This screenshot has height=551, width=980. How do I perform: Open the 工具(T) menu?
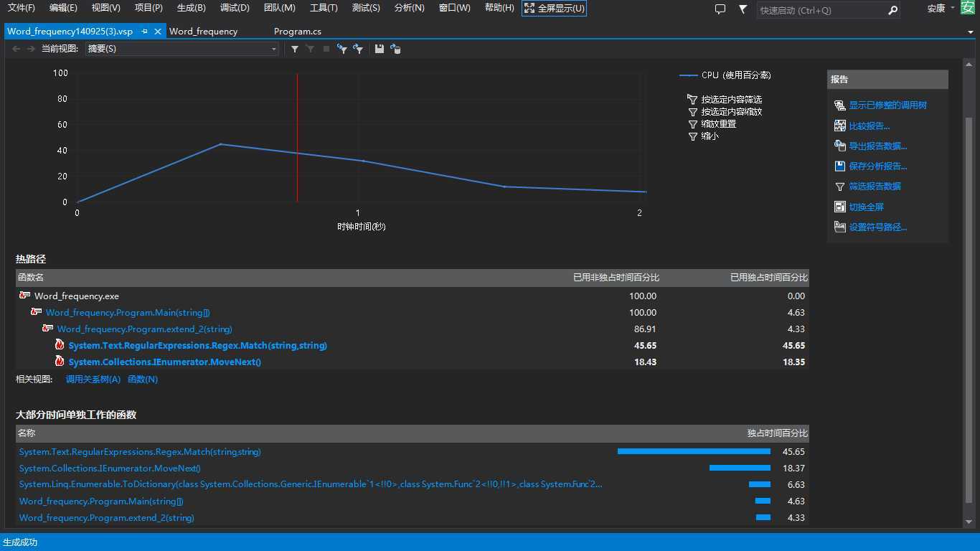tap(324, 8)
